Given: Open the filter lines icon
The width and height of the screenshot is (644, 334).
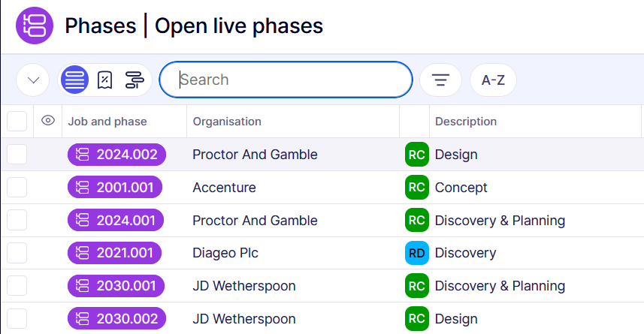Looking at the screenshot, I should click(x=440, y=80).
